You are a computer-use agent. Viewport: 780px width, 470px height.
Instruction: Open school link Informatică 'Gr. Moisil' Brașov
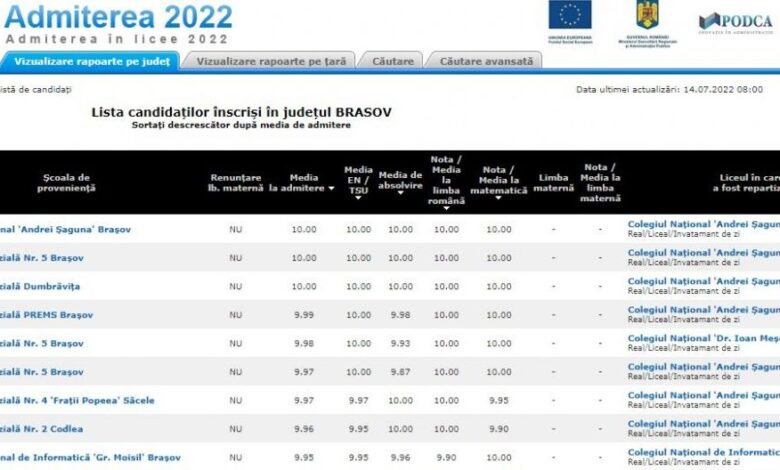(x=90, y=458)
